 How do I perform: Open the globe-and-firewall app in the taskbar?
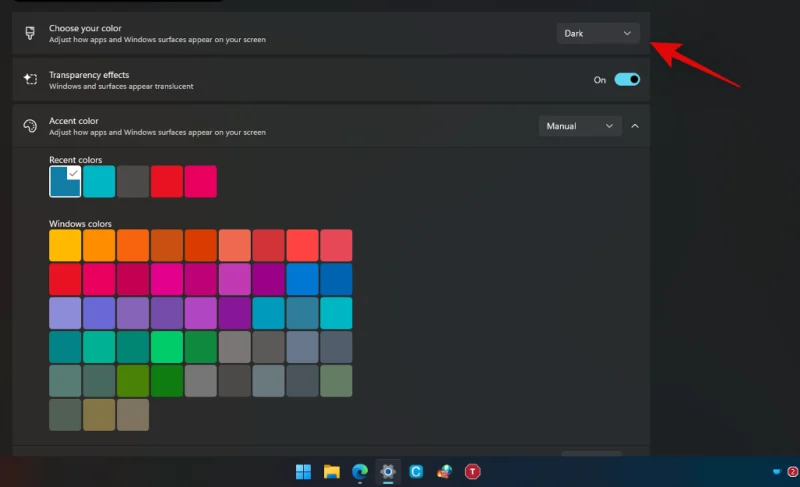444,472
